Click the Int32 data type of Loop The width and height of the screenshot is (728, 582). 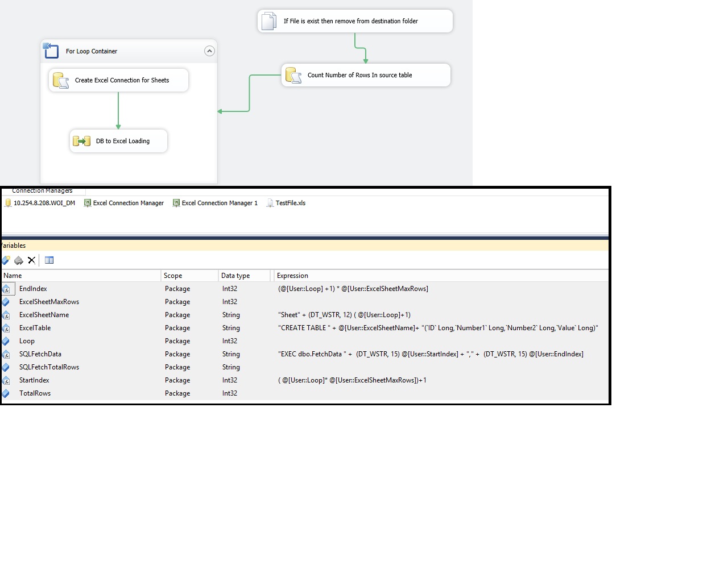pyautogui.click(x=230, y=341)
